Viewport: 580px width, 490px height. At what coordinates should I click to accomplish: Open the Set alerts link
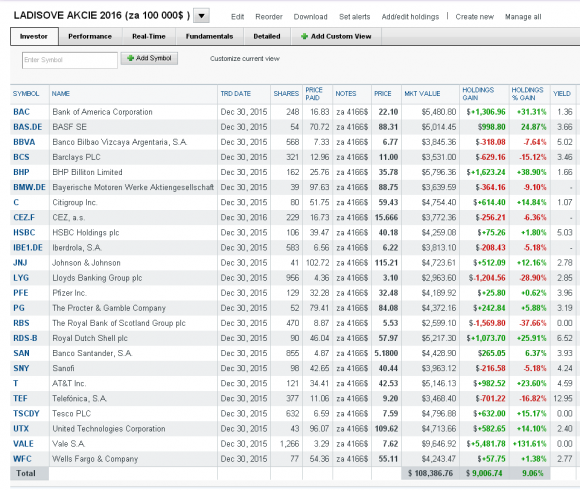(x=354, y=17)
